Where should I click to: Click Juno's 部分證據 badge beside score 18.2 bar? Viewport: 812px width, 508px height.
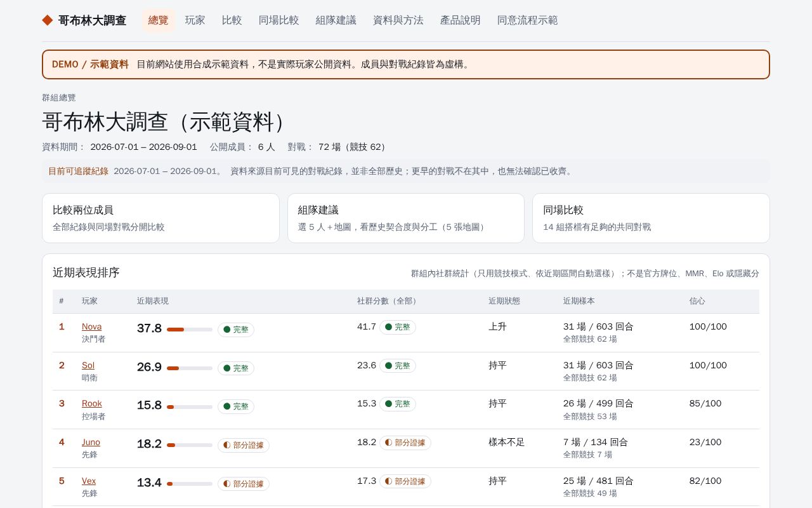coord(244,445)
